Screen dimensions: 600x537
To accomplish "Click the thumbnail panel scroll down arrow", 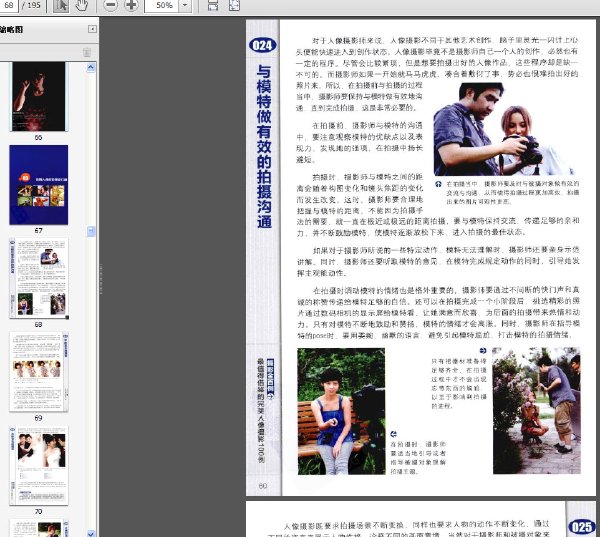I will [91, 533].
